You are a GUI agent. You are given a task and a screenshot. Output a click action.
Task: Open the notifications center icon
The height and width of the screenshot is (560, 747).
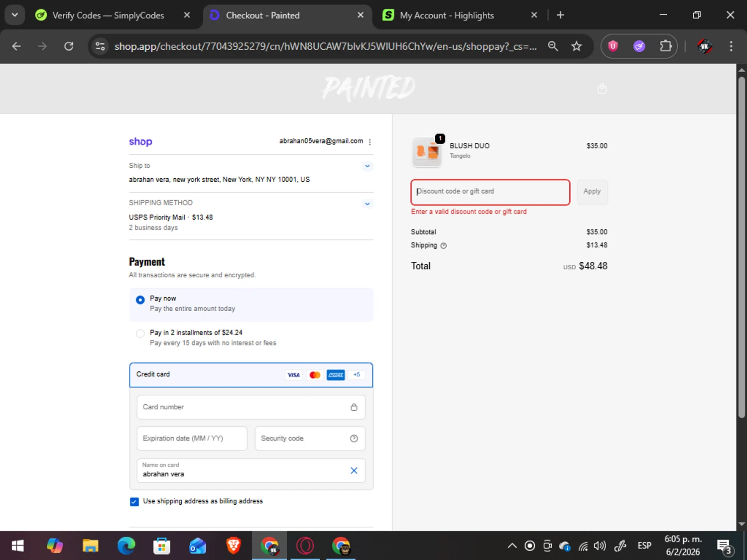pyautogui.click(x=724, y=547)
